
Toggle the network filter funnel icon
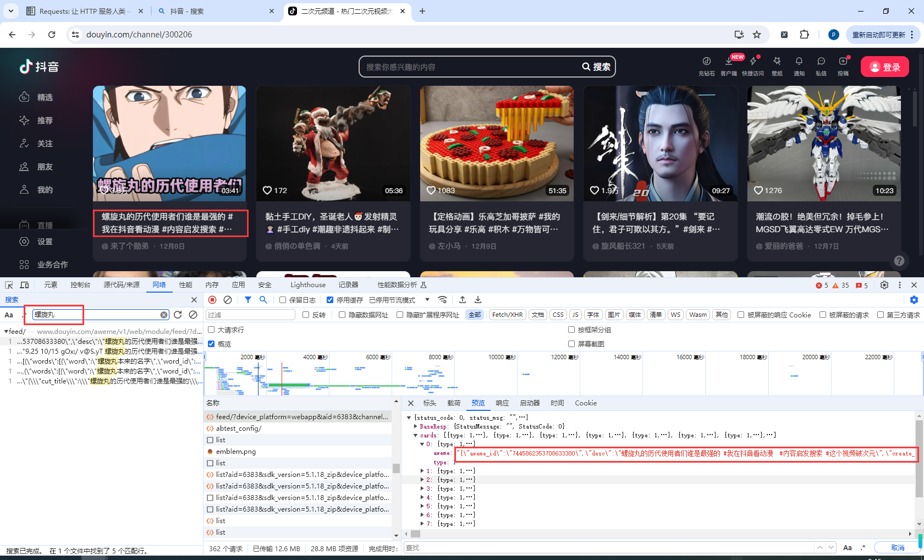[248, 300]
